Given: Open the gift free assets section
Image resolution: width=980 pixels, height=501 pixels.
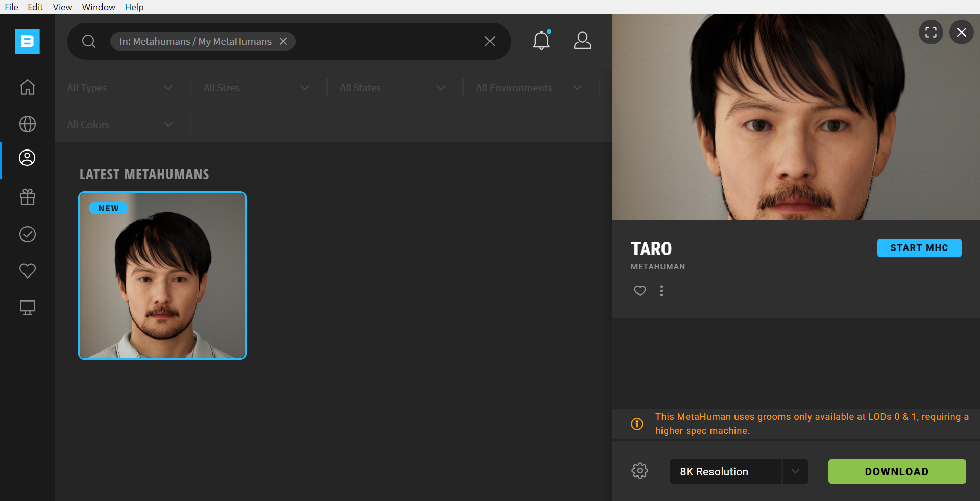Looking at the screenshot, I should [x=28, y=197].
